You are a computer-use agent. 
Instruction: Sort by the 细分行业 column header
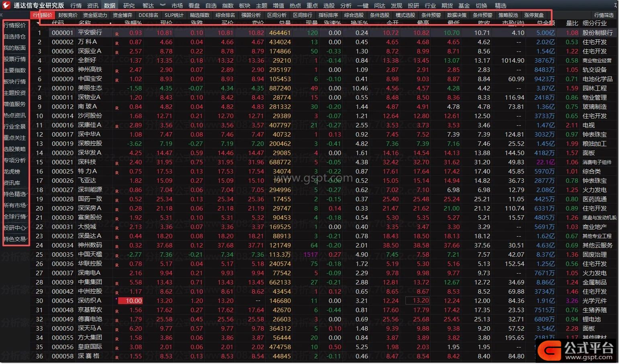point(594,23)
